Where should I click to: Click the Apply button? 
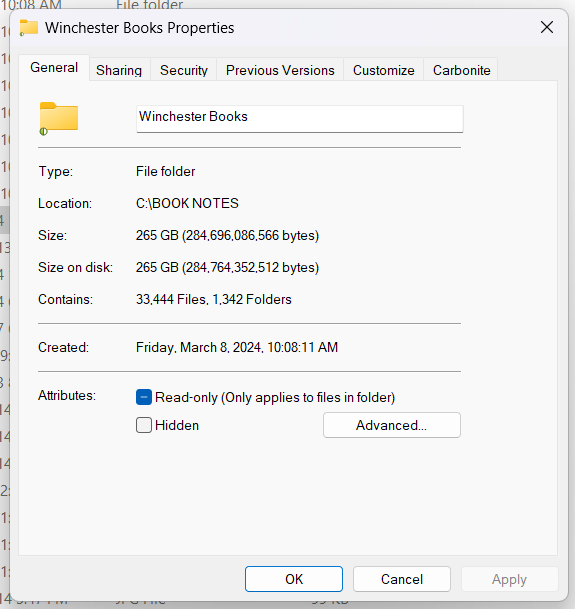click(509, 579)
